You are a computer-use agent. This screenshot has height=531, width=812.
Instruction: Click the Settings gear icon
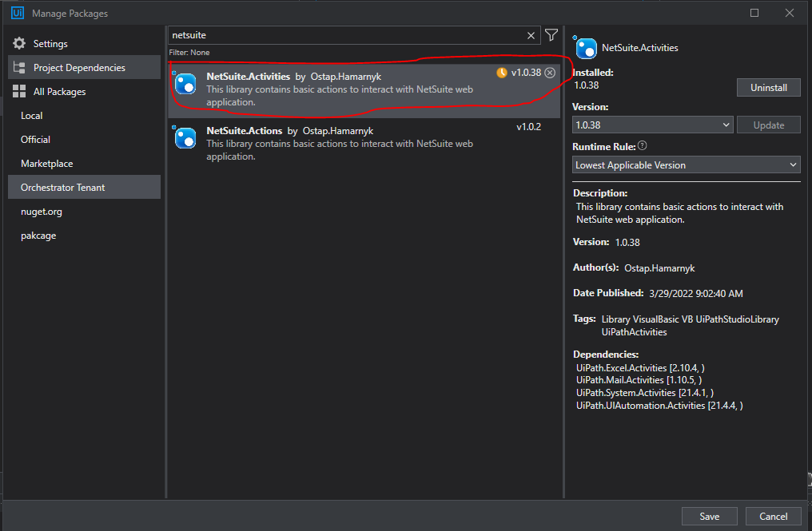[19, 43]
